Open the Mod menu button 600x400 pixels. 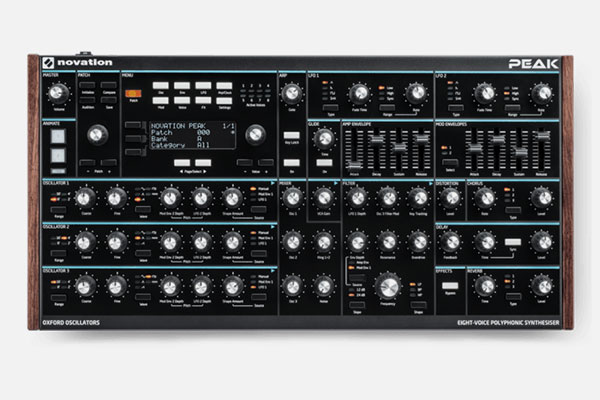[161, 101]
